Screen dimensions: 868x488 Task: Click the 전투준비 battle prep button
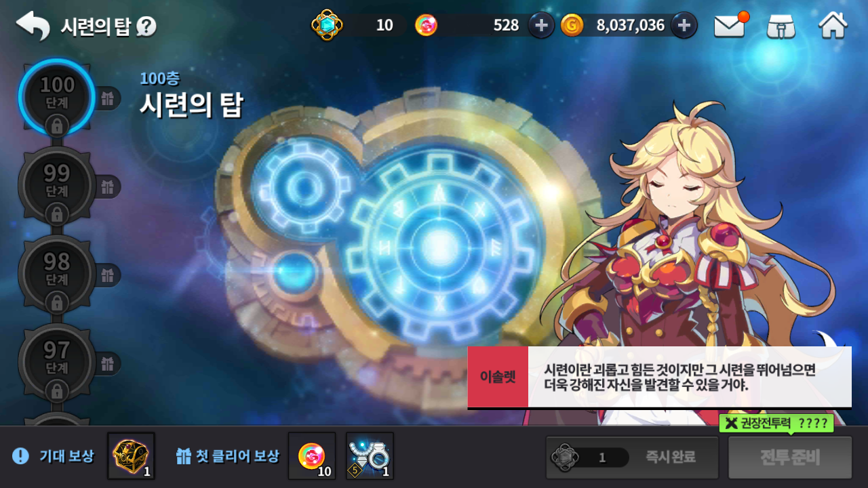tap(790, 457)
